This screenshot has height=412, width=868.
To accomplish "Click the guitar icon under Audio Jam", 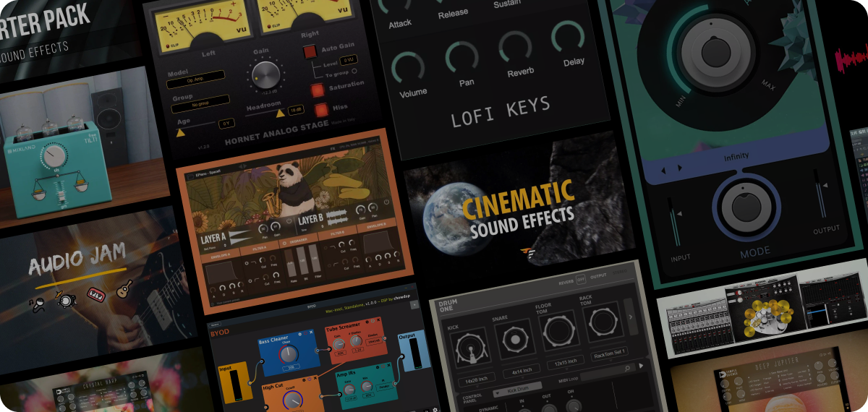I will pyautogui.click(x=124, y=288).
